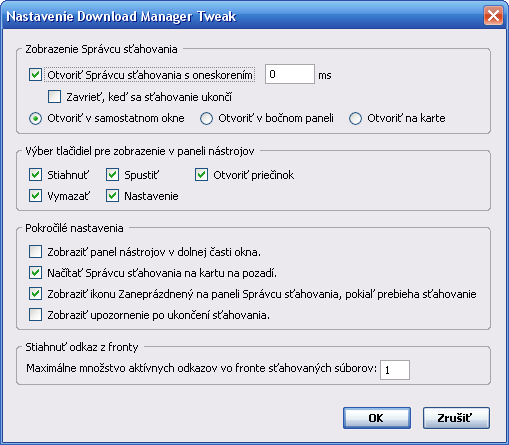Confirm settings with the OK button
Image resolution: width=509 pixels, height=445 pixels.
point(377,418)
